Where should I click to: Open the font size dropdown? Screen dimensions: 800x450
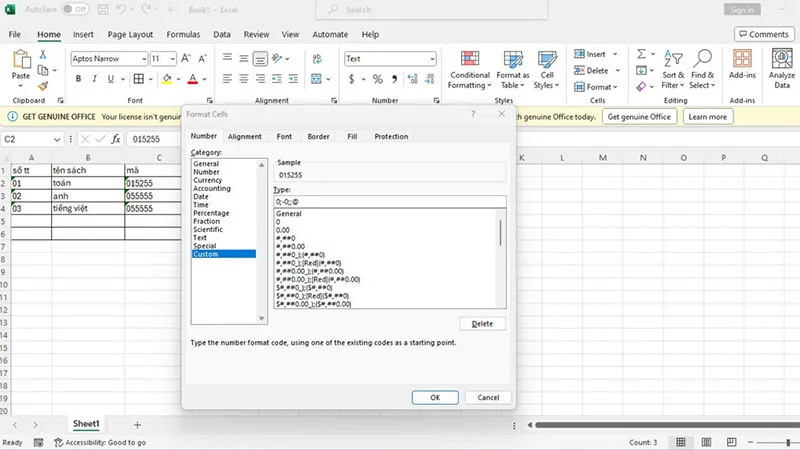(x=172, y=59)
